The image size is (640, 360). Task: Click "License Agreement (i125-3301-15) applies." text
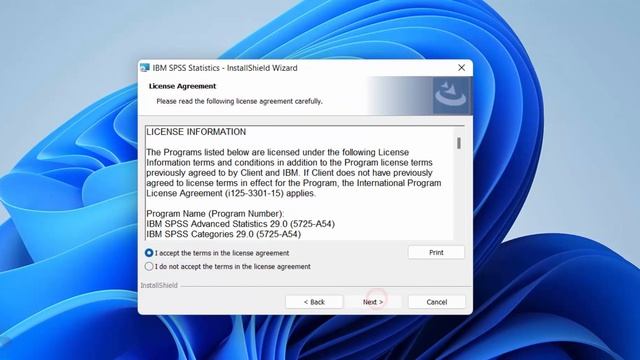click(x=231, y=193)
